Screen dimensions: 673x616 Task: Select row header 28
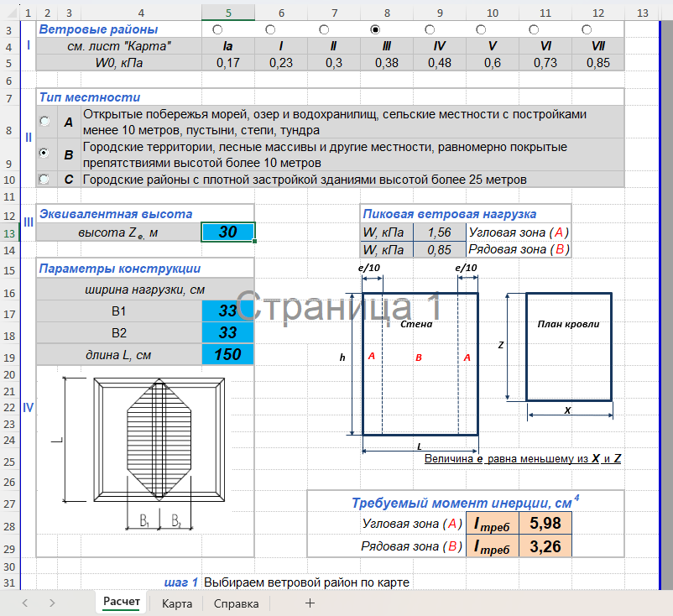(9, 526)
